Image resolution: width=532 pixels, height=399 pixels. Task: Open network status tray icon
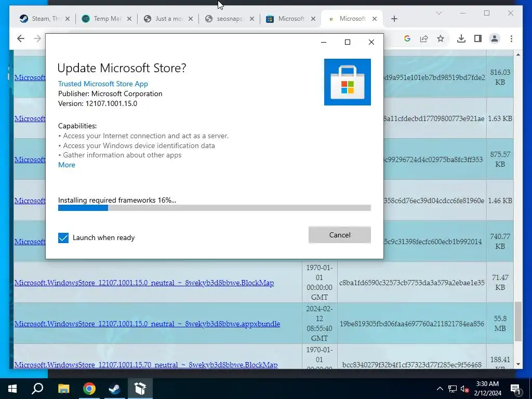pyautogui.click(x=453, y=389)
